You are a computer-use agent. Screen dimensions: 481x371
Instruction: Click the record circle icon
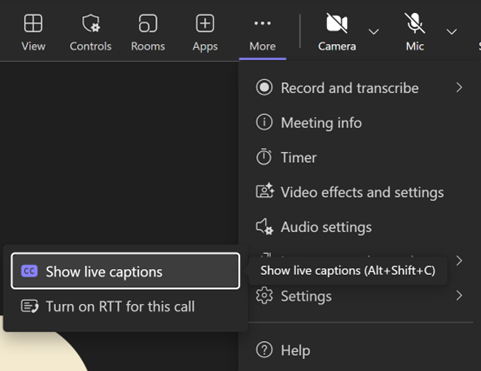point(264,87)
